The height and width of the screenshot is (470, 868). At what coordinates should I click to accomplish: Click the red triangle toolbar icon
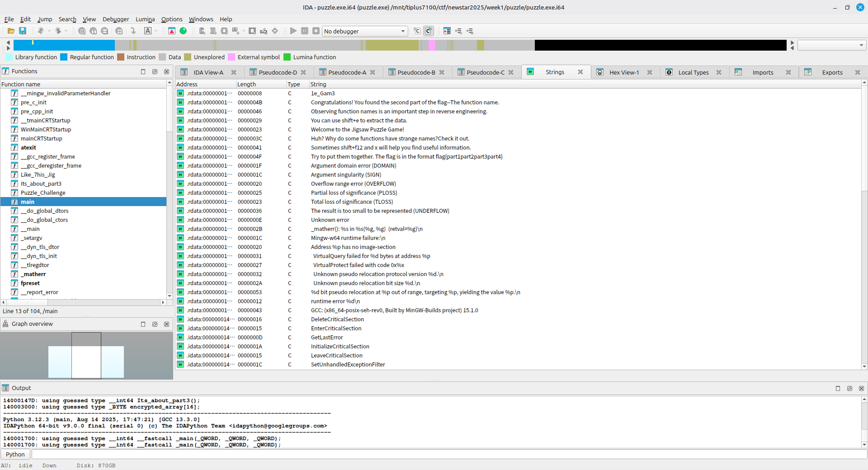pos(172,31)
